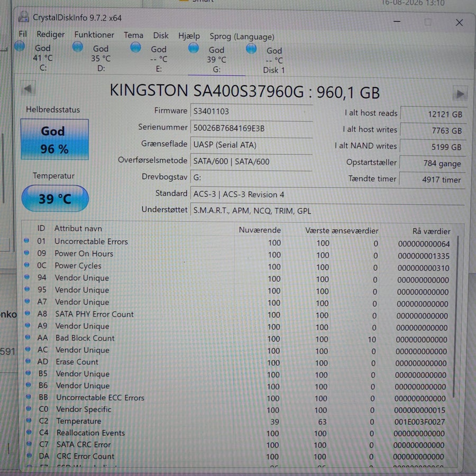The height and width of the screenshot is (476, 476).
Task: Click the CrystalDiskInfo title bar icon
Action: pyautogui.click(x=24, y=17)
